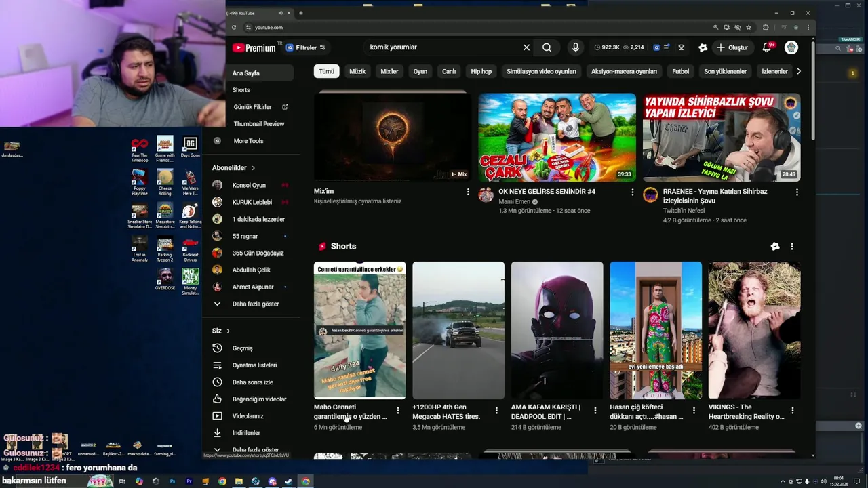Open Shorts section feedback icon
This screenshot has width=868, height=488.
point(775,247)
